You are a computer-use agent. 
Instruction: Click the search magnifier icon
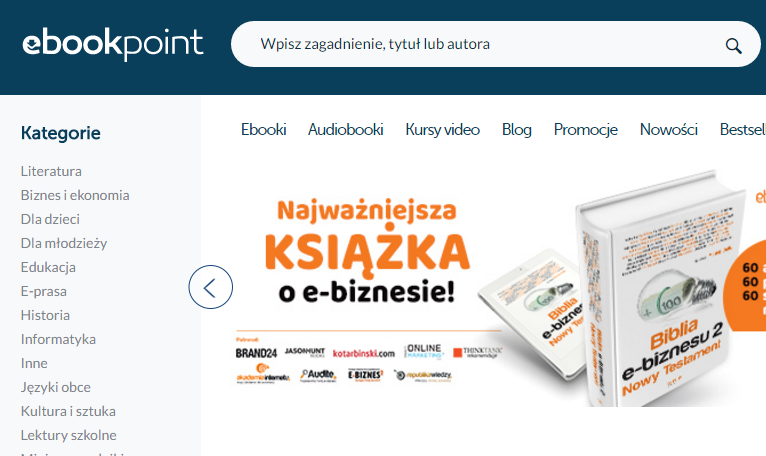(x=733, y=46)
